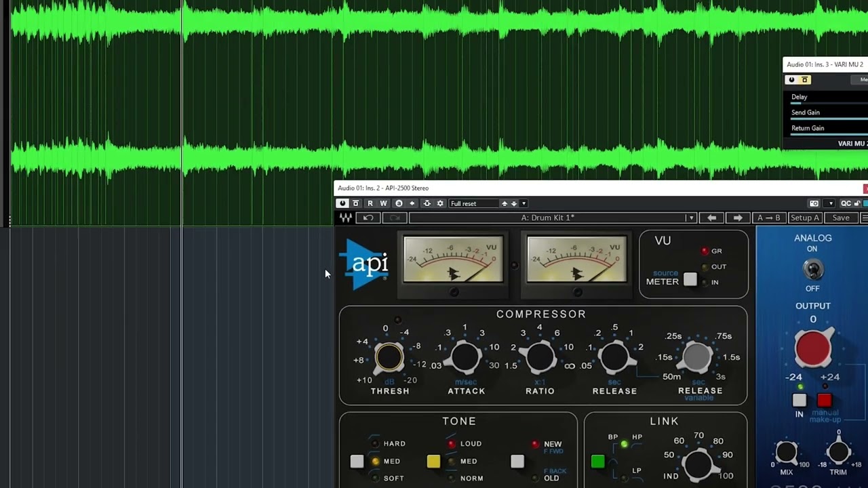Image resolution: width=868 pixels, height=488 pixels.
Task: Click the green LINK filter button
Action: click(597, 462)
